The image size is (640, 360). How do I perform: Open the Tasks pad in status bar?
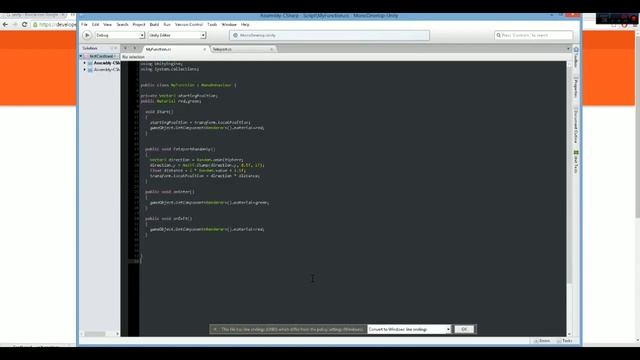564,341
